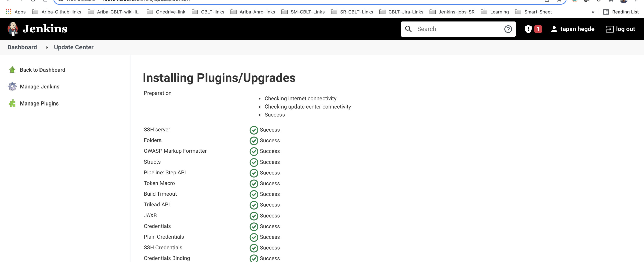Image resolution: width=644 pixels, height=262 pixels.
Task: Open the Reading List panel
Action: 621,12
